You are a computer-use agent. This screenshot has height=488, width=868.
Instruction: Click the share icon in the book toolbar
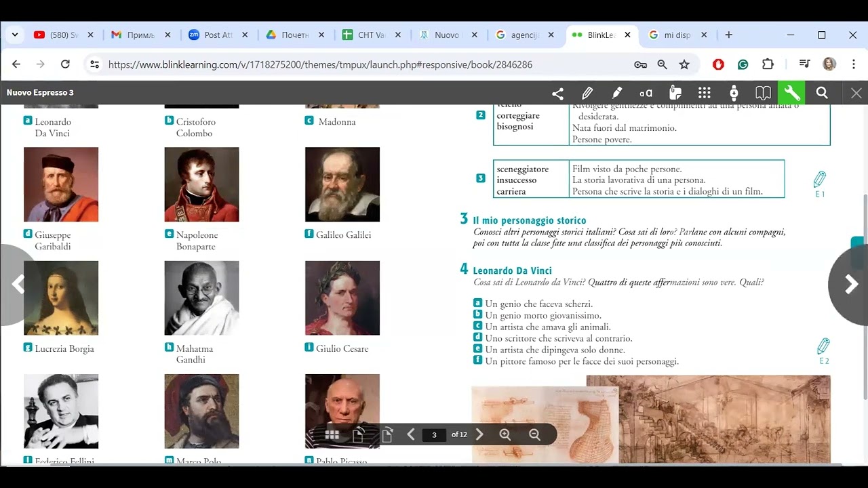[x=557, y=93]
